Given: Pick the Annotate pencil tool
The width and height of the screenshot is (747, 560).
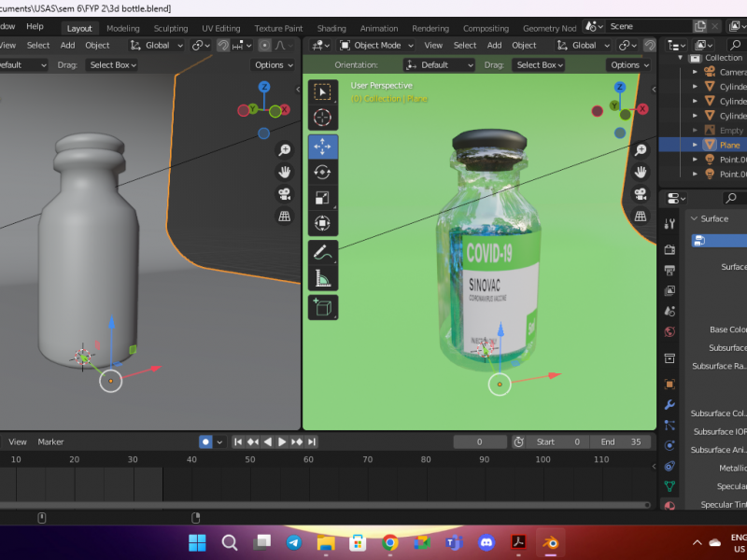Looking at the screenshot, I should (x=322, y=252).
